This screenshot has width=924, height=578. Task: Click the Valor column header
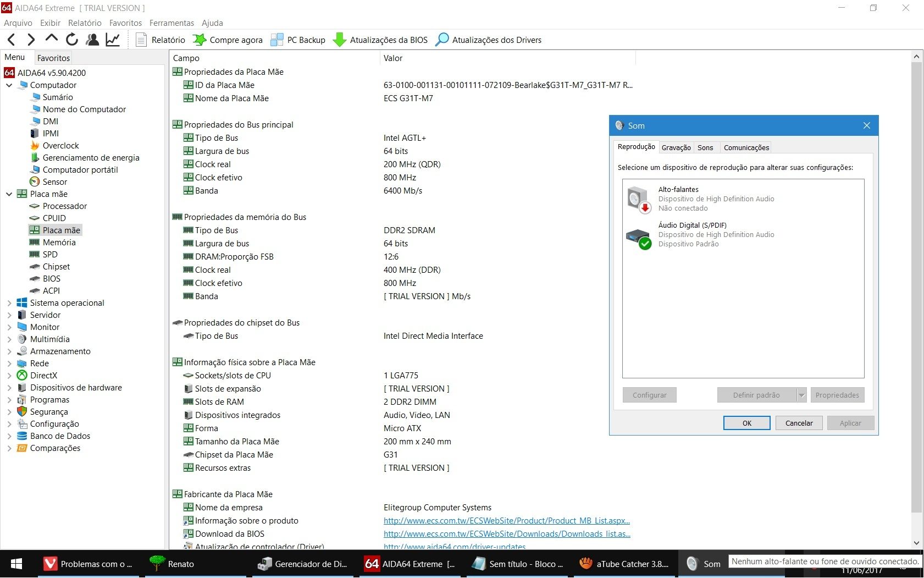[x=507, y=58]
